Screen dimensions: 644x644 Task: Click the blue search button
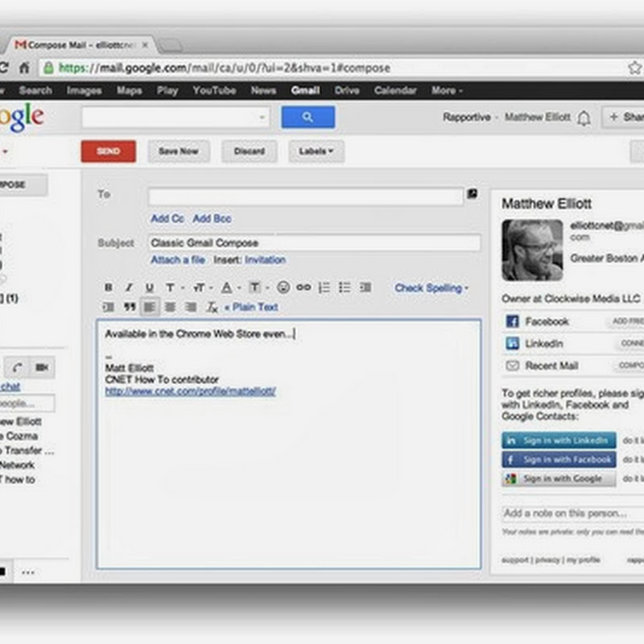point(308,117)
